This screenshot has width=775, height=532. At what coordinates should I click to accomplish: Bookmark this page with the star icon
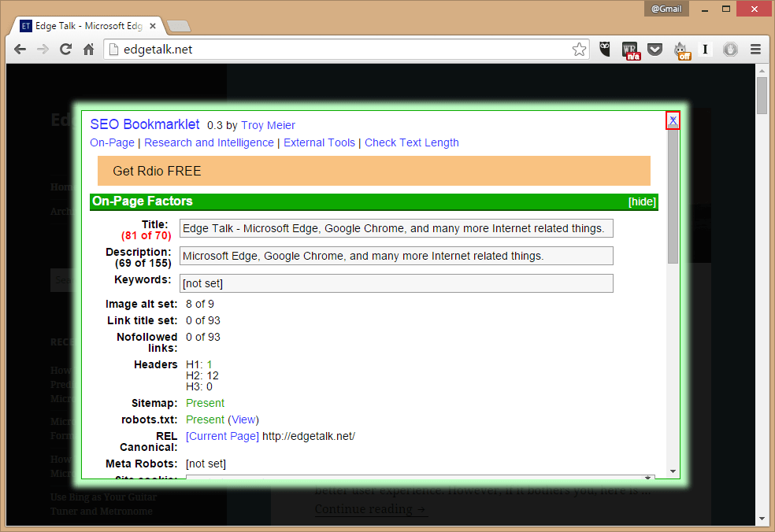(579, 50)
